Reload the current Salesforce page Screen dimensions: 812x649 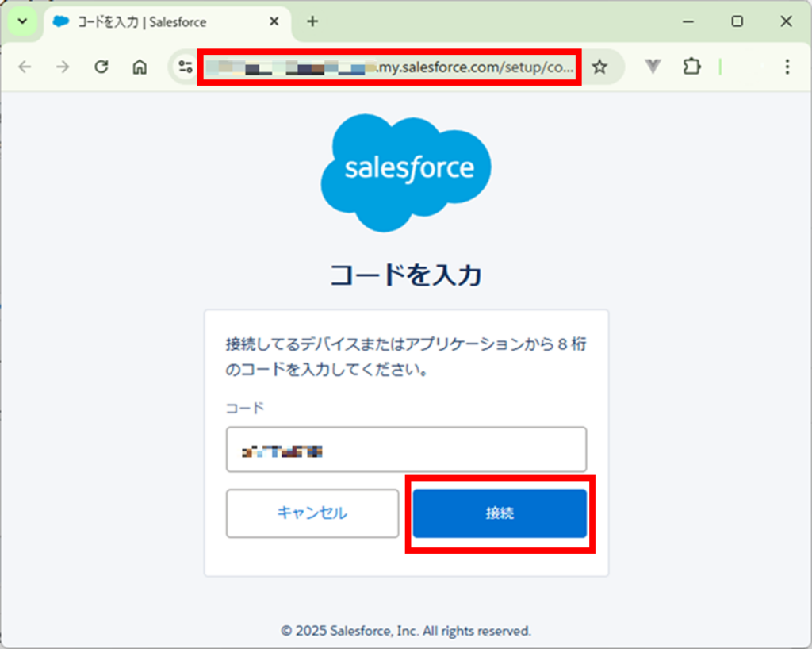click(101, 67)
